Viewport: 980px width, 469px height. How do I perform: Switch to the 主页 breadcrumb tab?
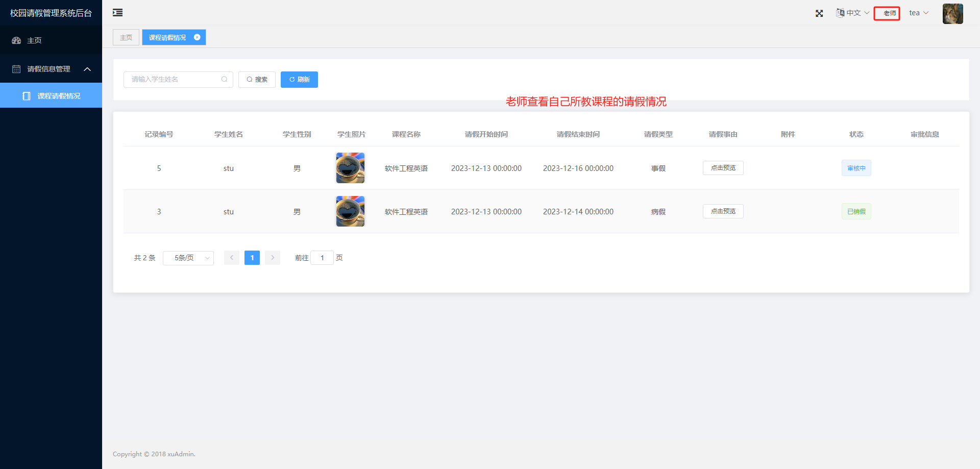click(126, 37)
